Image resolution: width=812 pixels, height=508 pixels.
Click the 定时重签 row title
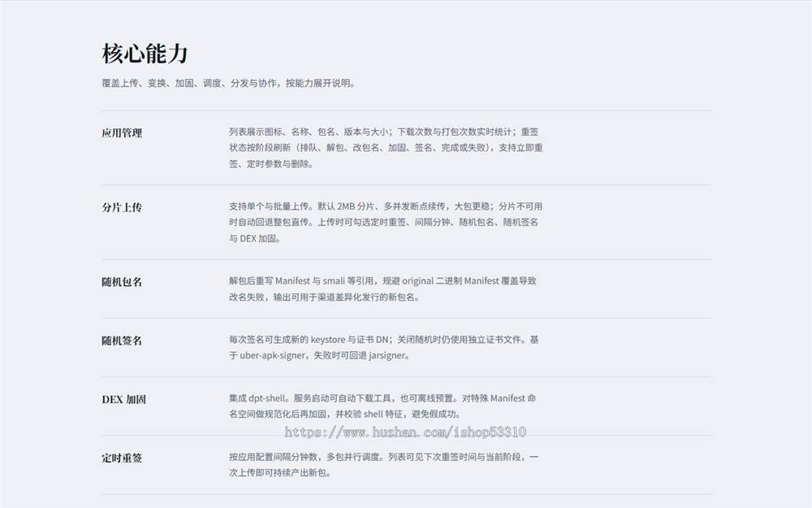(x=122, y=458)
